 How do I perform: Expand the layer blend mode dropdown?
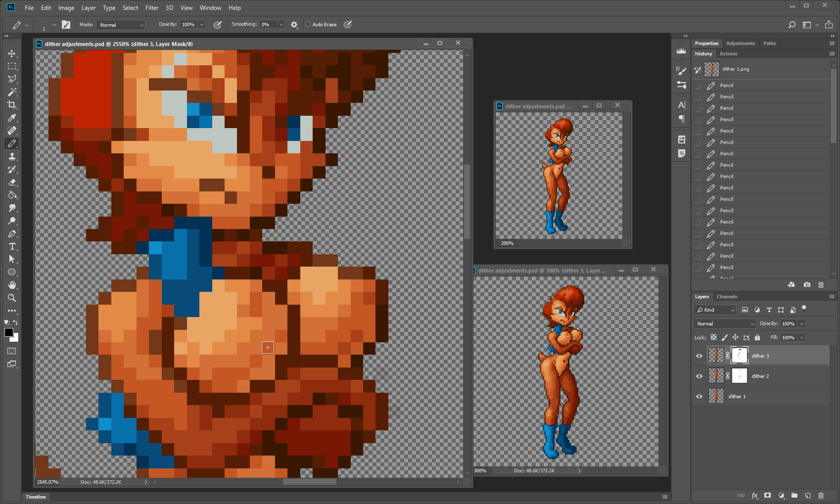point(725,323)
